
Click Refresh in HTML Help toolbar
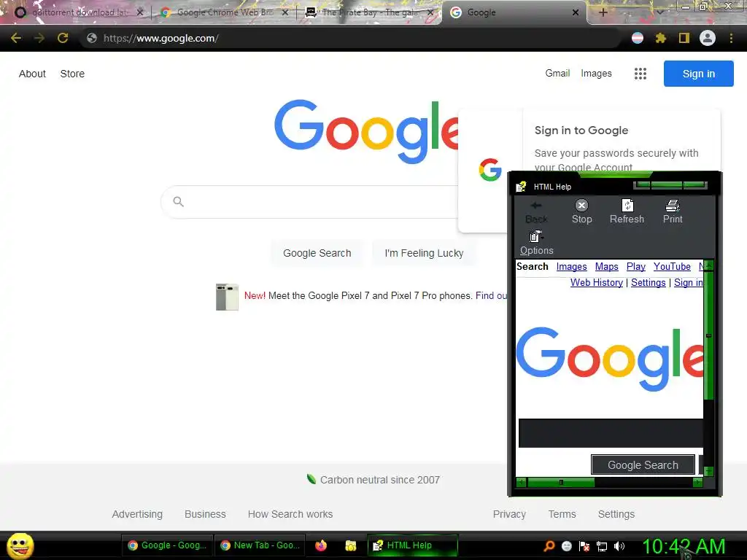[x=627, y=211]
